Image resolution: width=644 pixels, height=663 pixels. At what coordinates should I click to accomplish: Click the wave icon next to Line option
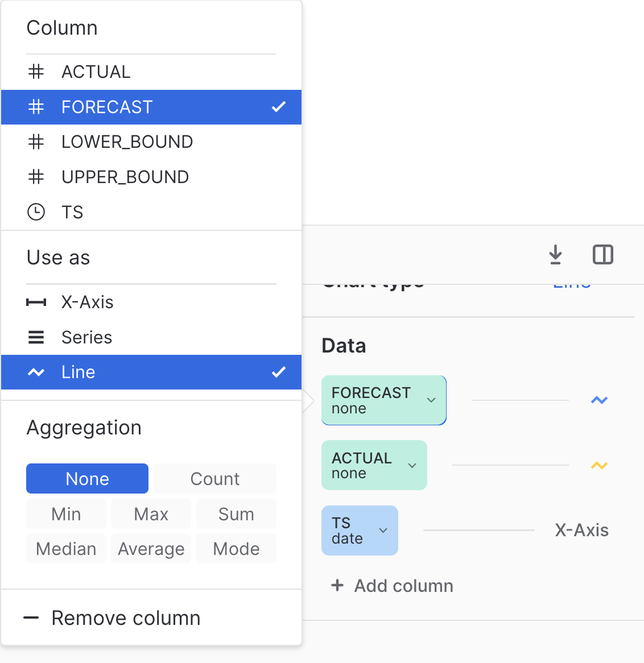[36, 372]
